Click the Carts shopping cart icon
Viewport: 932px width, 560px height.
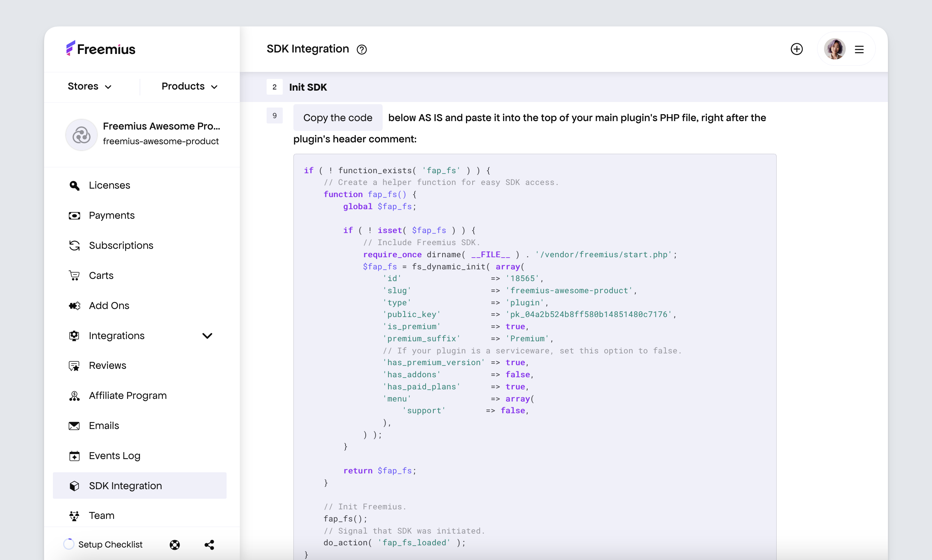click(75, 276)
